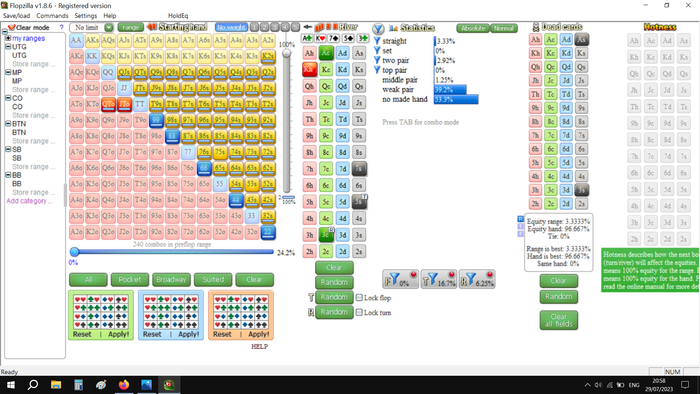Click the small slider handle labelled 2
700x394 pixels.
(289, 197)
